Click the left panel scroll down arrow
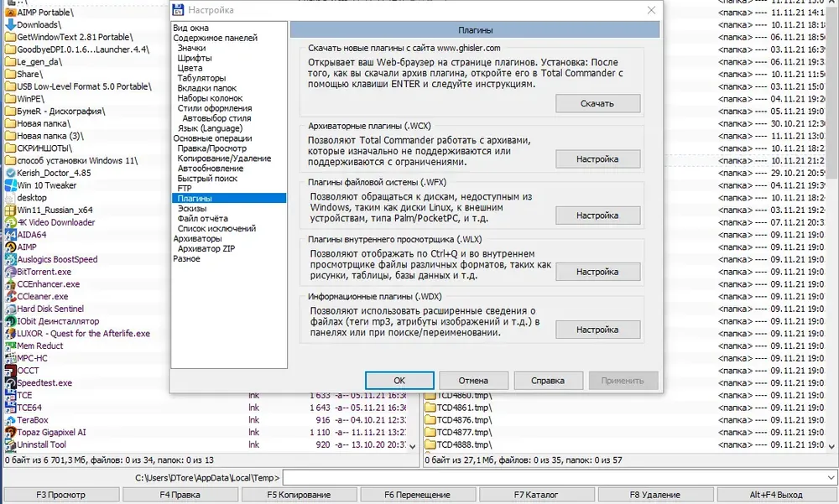Image resolution: width=839 pixels, height=504 pixels. (412, 446)
